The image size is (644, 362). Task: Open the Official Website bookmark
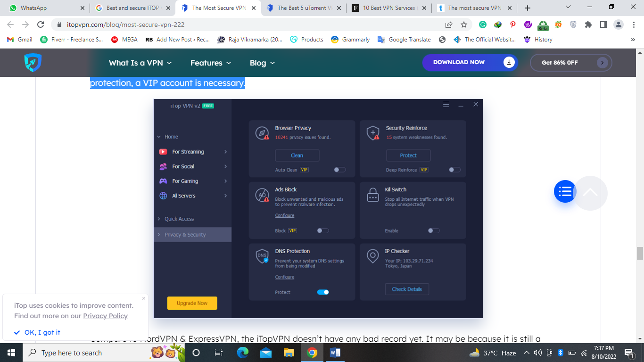[485, 40]
